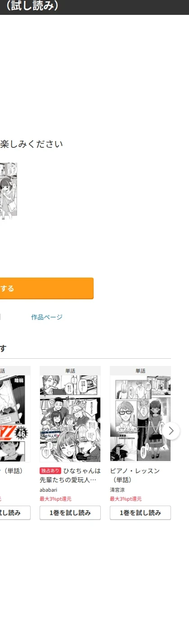Click the 独占あり red badge
The image size is (189, 644).
click(x=50, y=471)
